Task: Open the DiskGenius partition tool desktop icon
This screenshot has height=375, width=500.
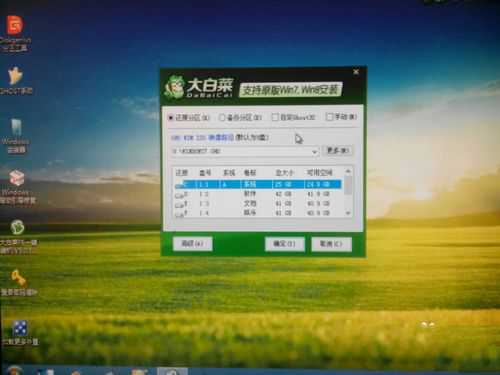Action: 15,25
